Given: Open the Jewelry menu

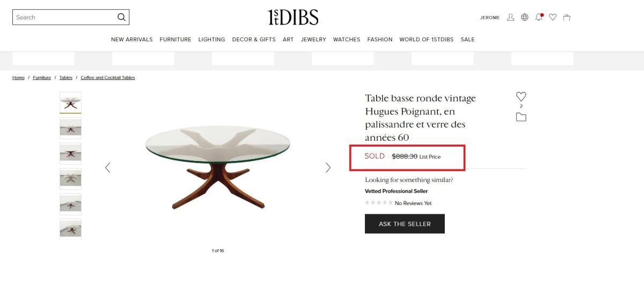Looking at the screenshot, I should pyautogui.click(x=313, y=39).
